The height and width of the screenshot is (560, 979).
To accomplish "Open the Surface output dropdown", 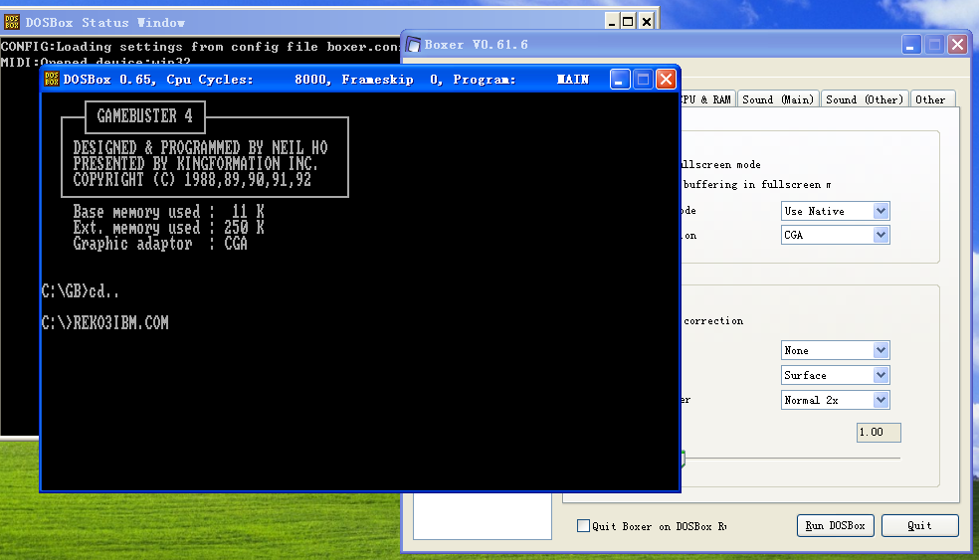I will tap(881, 375).
